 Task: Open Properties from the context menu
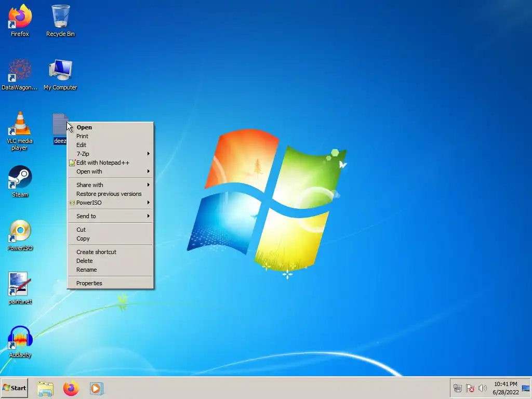point(110,283)
